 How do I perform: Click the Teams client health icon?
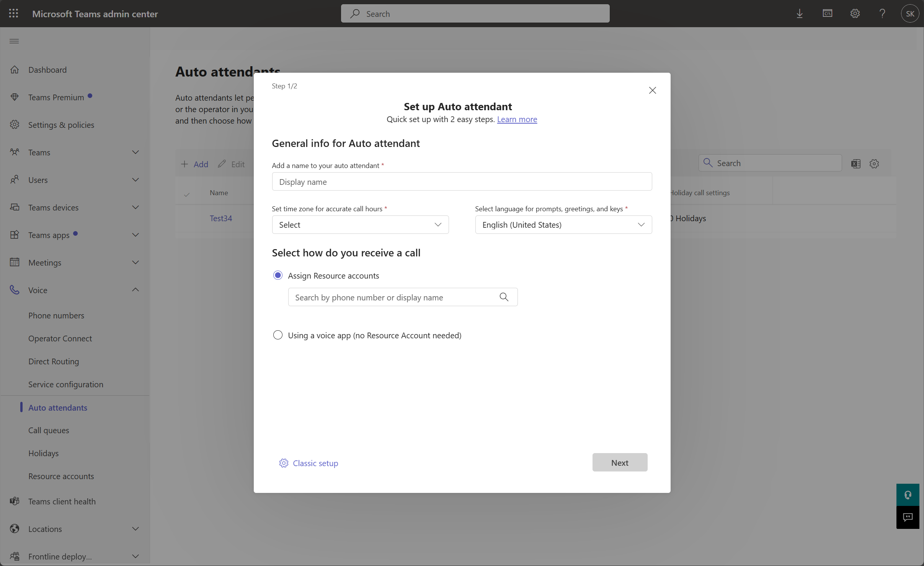coord(15,501)
